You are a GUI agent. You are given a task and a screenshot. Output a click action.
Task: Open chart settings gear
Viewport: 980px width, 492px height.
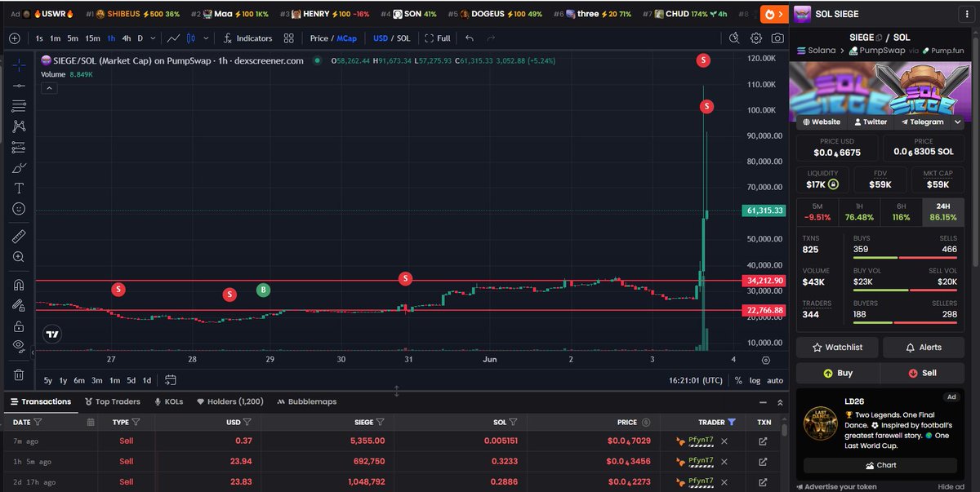756,38
